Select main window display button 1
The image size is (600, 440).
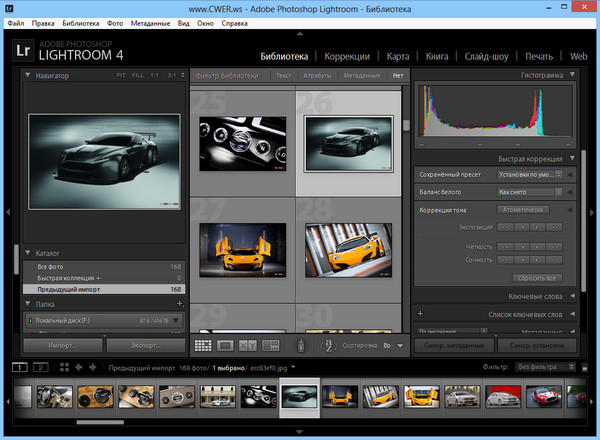pyautogui.click(x=20, y=367)
